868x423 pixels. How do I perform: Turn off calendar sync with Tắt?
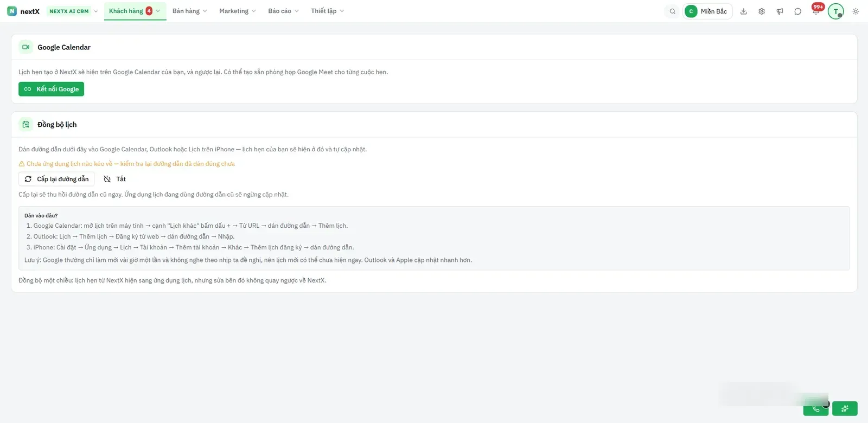coord(115,179)
